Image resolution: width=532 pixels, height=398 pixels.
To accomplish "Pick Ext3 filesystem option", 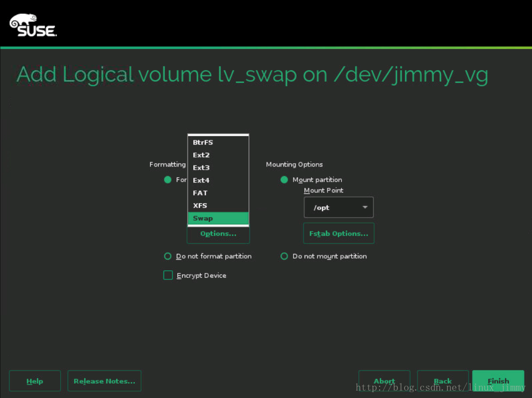I will (218, 168).
